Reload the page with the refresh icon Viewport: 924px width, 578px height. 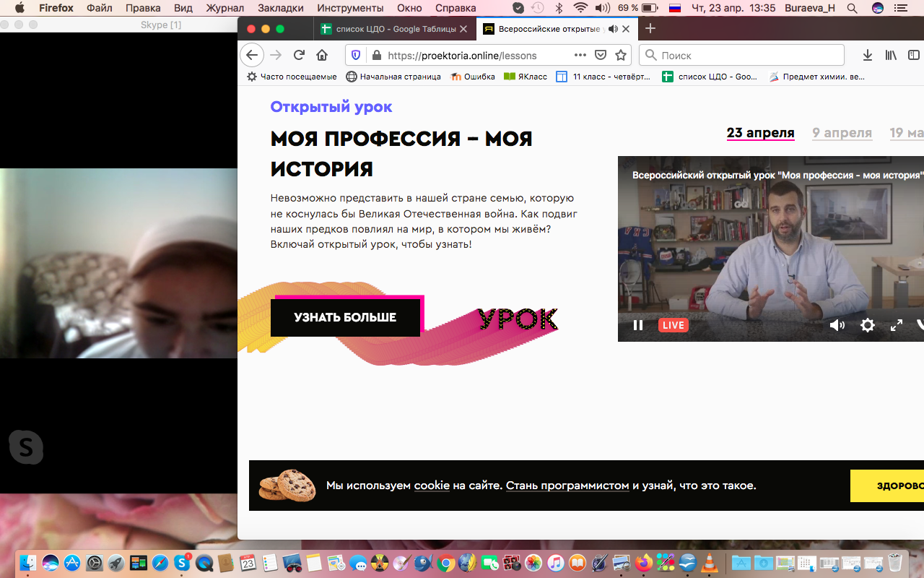point(299,56)
